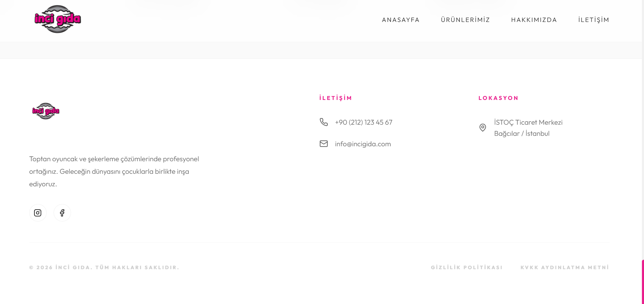This screenshot has height=304, width=644.
Task: Click the location pin icon
Action: click(483, 128)
